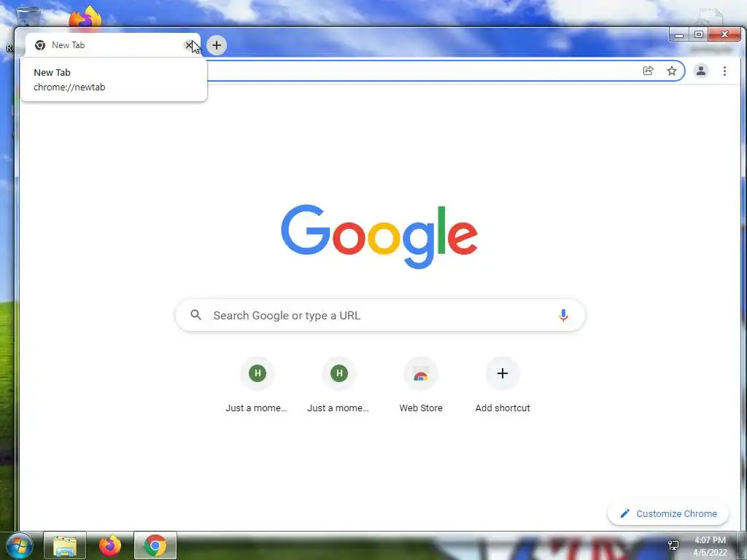The height and width of the screenshot is (560, 747).
Task: Click network icon in system tray
Action: tap(673, 545)
